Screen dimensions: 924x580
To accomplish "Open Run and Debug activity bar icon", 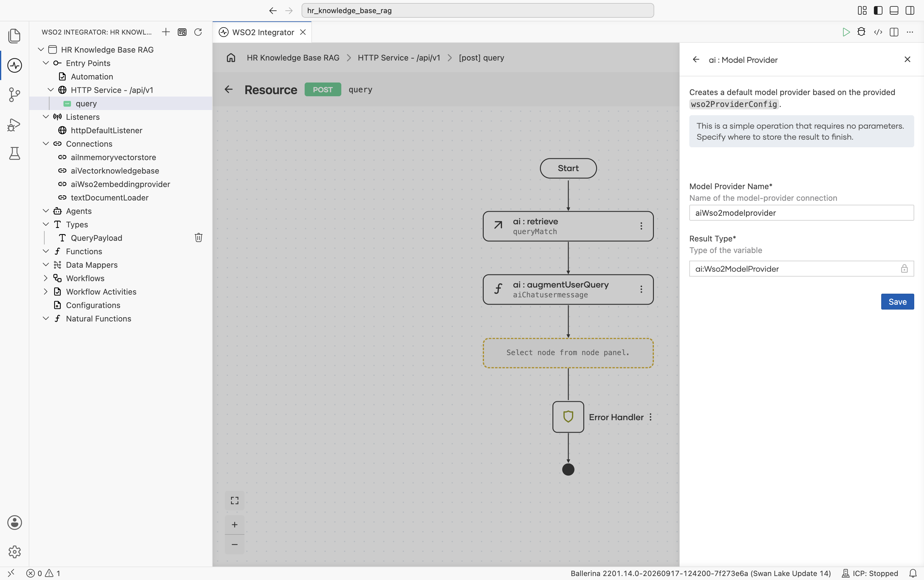I will coord(15,124).
